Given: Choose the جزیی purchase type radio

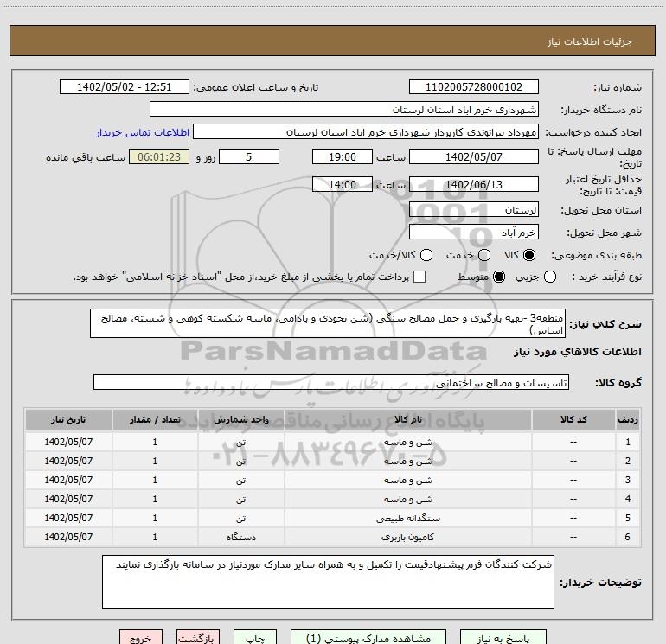Looking at the screenshot, I should [x=550, y=277].
